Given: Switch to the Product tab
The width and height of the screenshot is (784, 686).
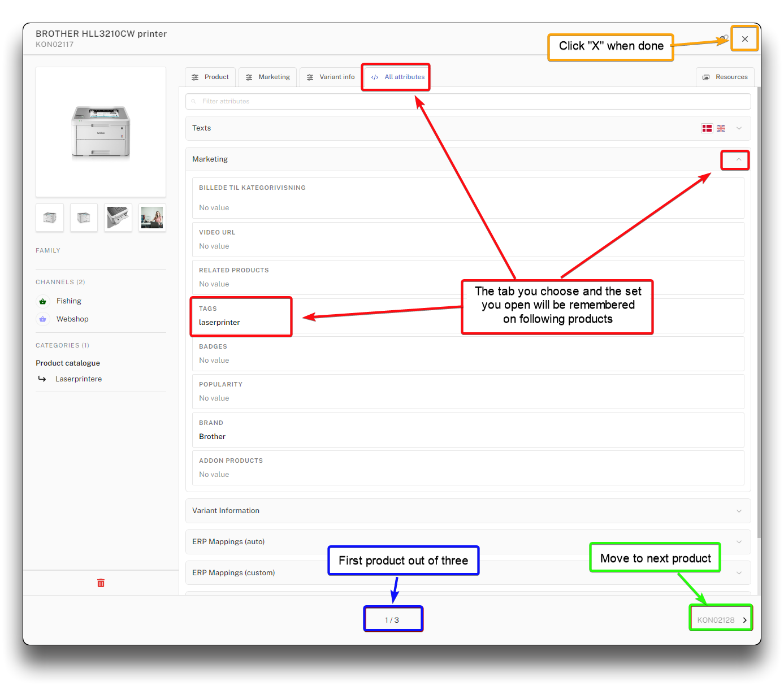Looking at the screenshot, I should [x=210, y=77].
